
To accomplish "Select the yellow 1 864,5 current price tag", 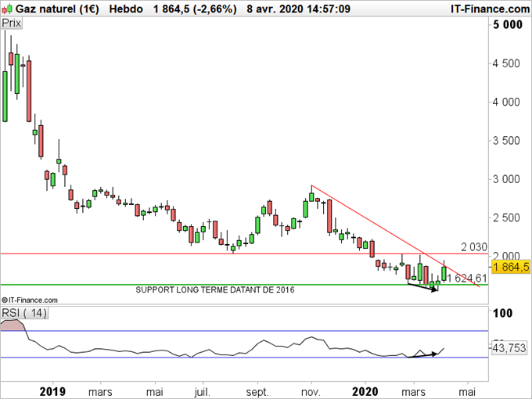I will [x=511, y=267].
